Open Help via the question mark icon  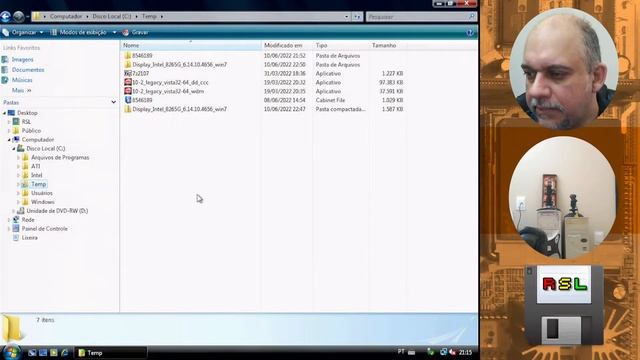click(470, 32)
